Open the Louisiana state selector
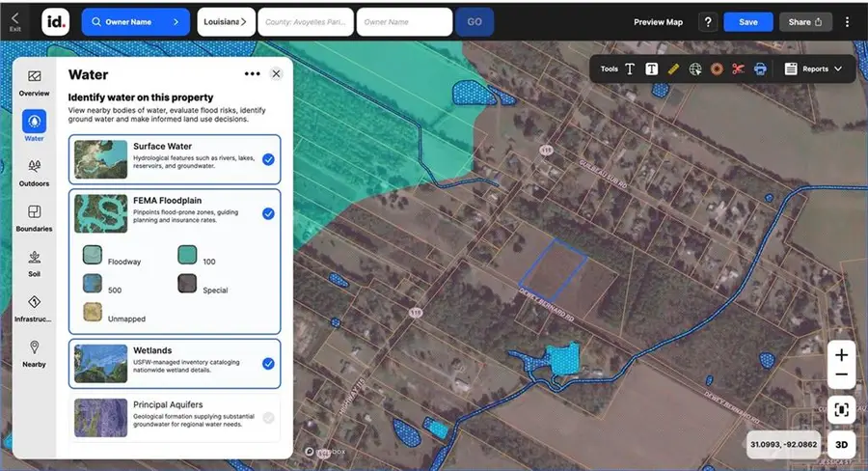868x471 pixels. tap(226, 21)
